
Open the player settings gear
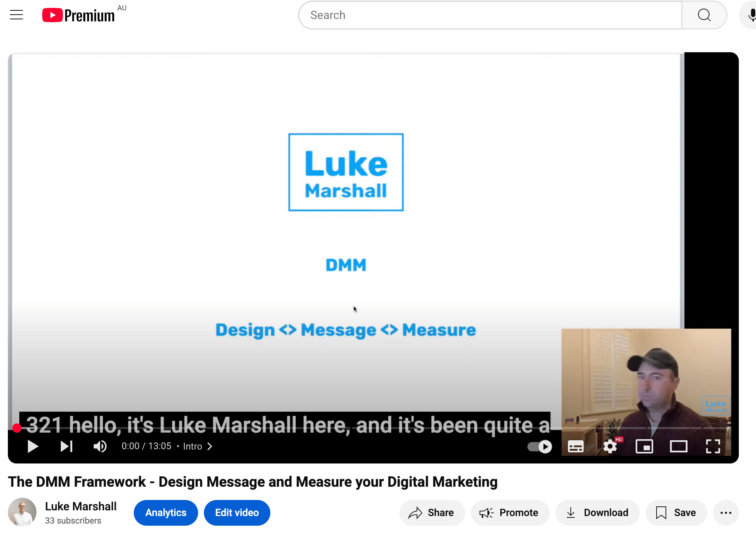[610, 446]
